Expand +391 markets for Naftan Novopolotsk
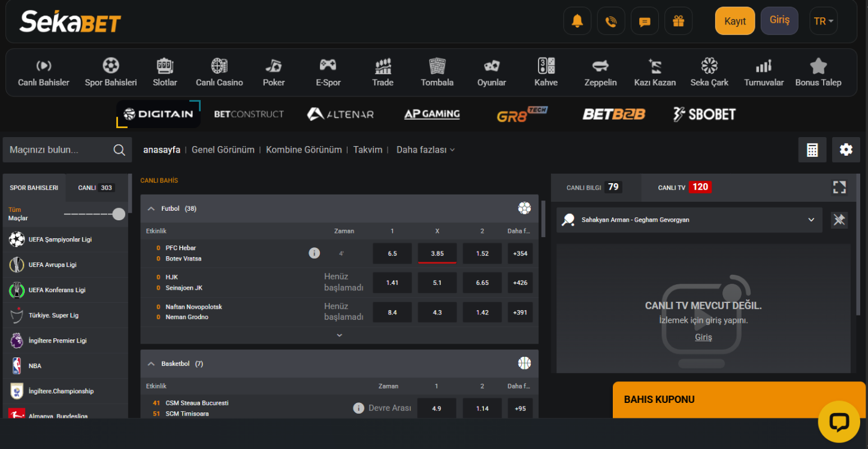868x449 pixels. point(520,312)
